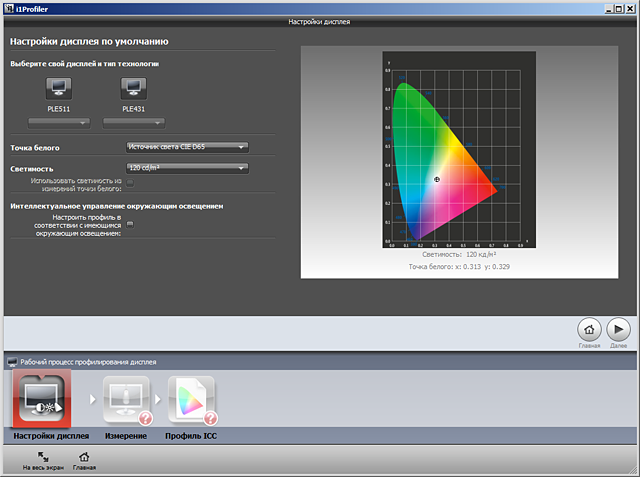Open the Светимость 120 cd/m² dropdown
Viewport: 640px width, 477px height.
coord(187,168)
